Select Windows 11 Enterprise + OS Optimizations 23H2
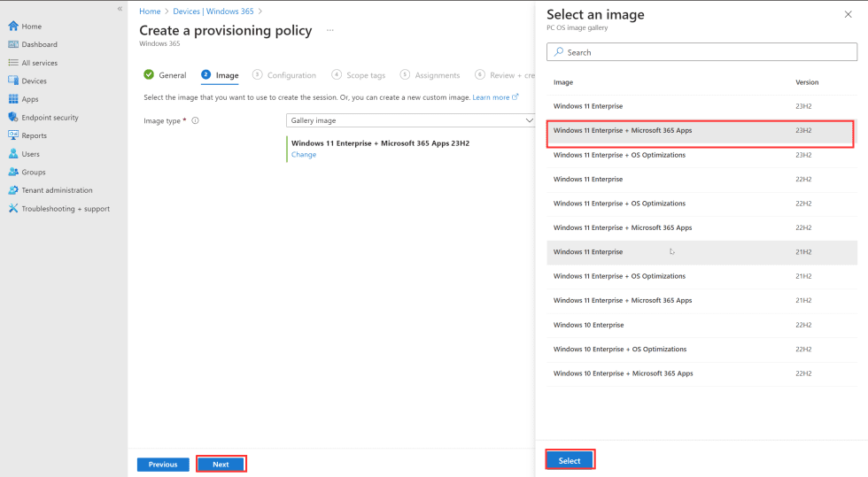Screen dimensions: 868x477 click(701, 155)
